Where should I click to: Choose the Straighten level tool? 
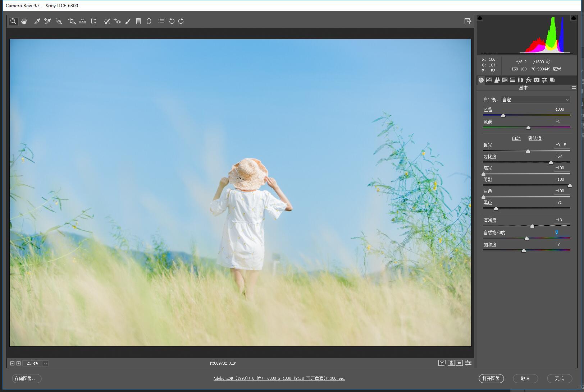pos(82,21)
